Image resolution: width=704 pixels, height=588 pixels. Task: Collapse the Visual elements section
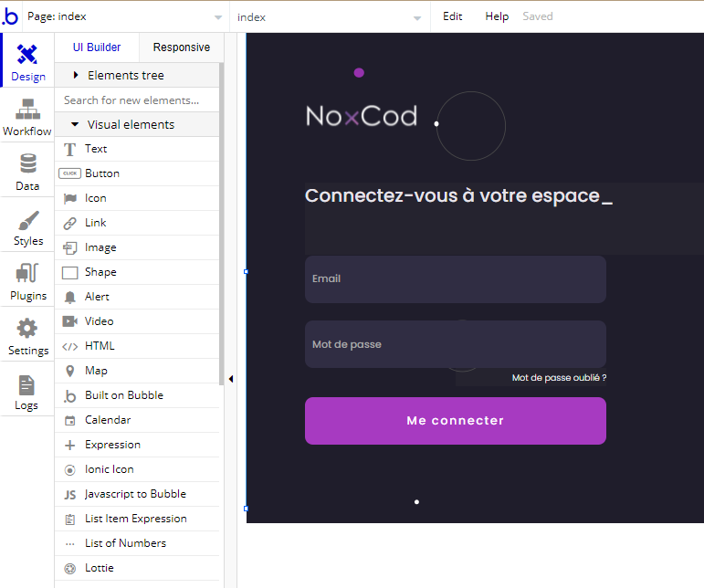[x=130, y=125]
